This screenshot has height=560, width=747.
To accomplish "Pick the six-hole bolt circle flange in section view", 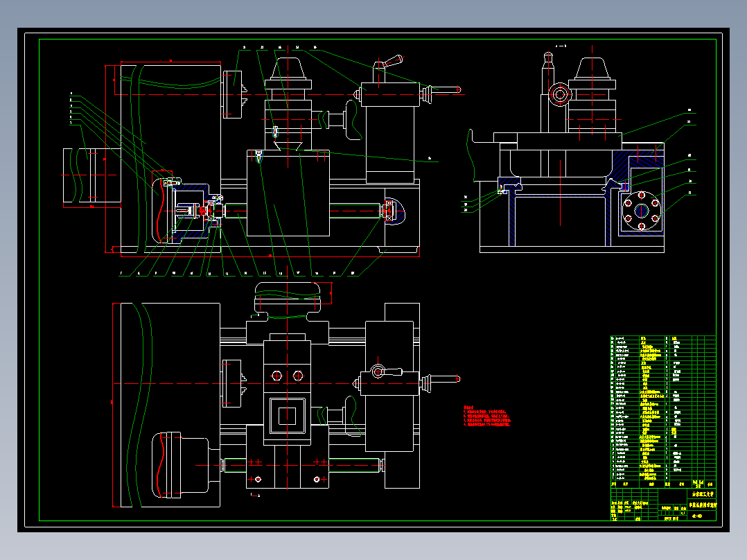I will (x=641, y=211).
